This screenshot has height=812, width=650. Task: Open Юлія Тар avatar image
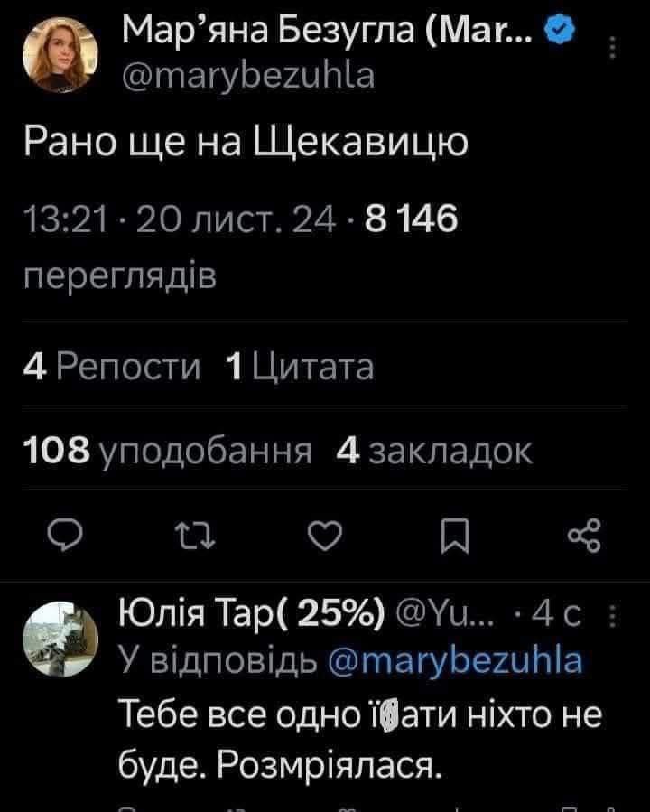tap(60, 639)
